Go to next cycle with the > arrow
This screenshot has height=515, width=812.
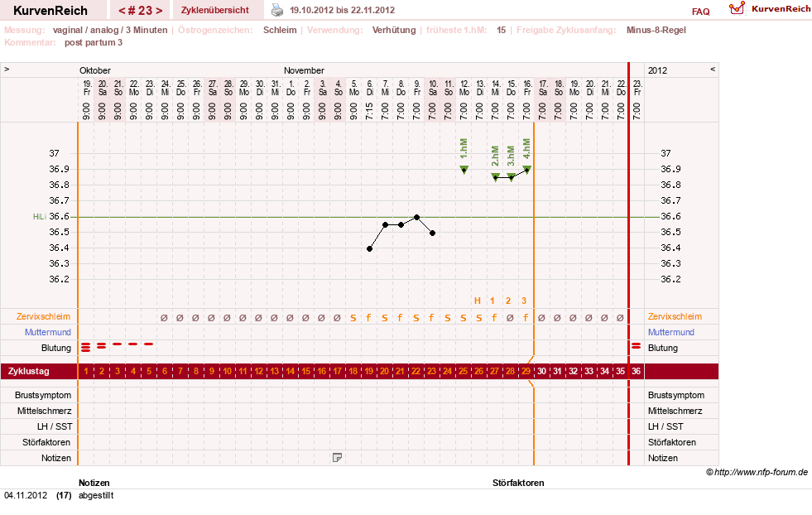(x=159, y=11)
